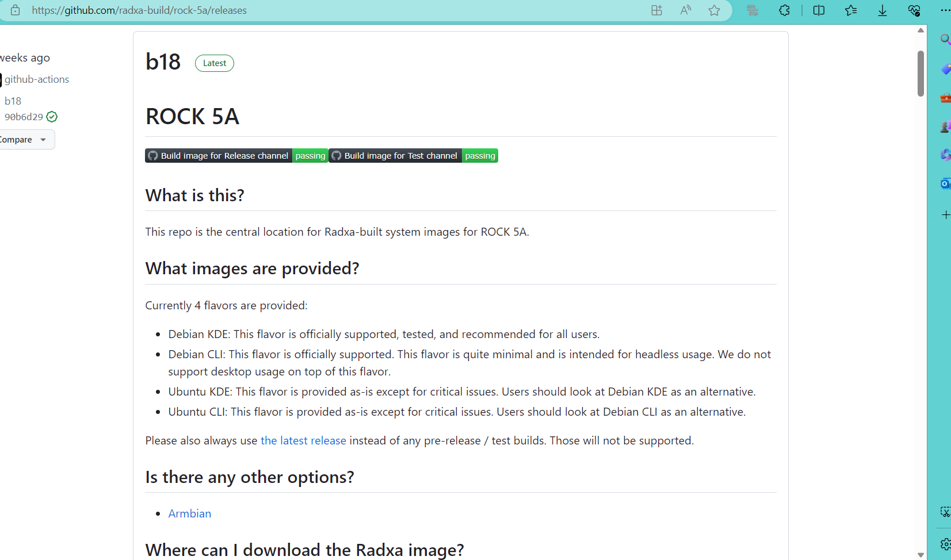Toggle Split screen icon in toolbar

pyautogui.click(x=819, y=10)
